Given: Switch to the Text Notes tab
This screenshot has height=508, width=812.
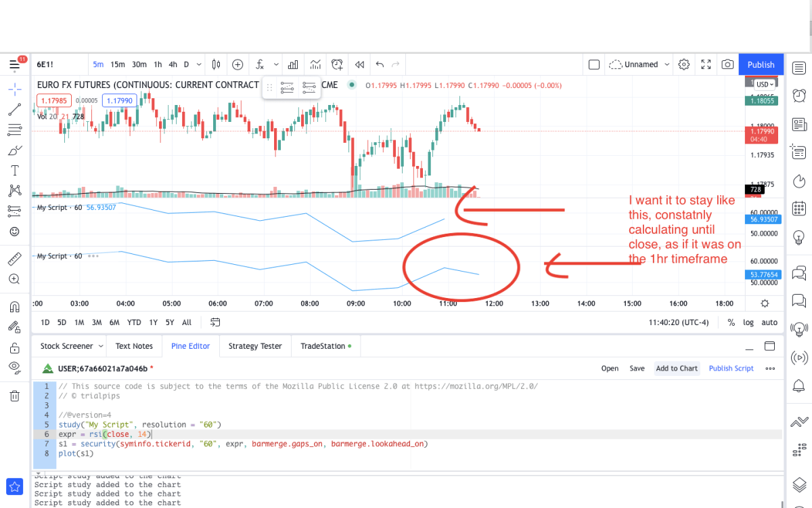Looking at the screenshot, I should point(134,346).
